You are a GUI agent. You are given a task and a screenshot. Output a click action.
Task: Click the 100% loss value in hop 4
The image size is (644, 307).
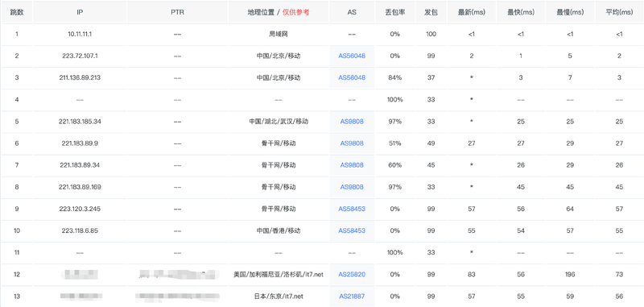(394, 99)
